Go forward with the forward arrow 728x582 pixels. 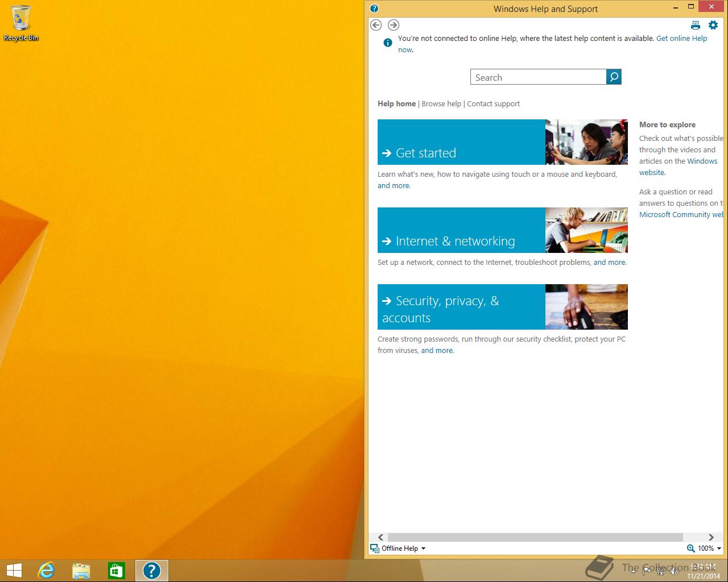tap(394, 25)
